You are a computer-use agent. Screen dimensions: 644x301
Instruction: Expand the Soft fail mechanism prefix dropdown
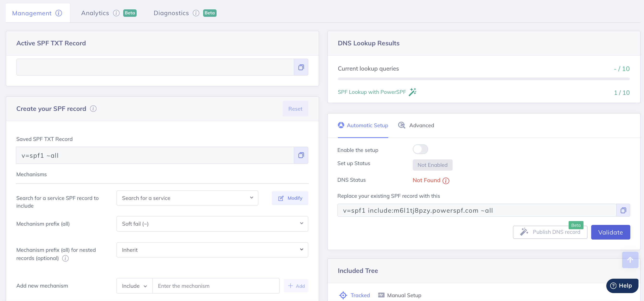pos(212,224)
